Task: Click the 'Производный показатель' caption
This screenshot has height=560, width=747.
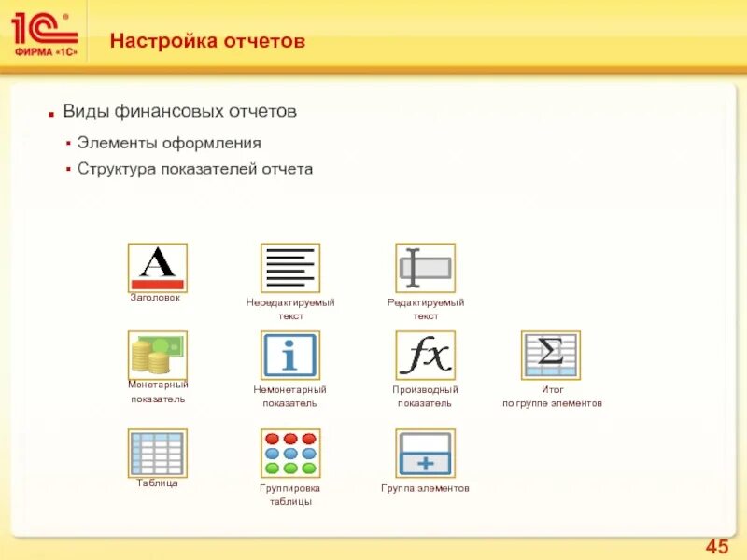Action: [425, 396]
